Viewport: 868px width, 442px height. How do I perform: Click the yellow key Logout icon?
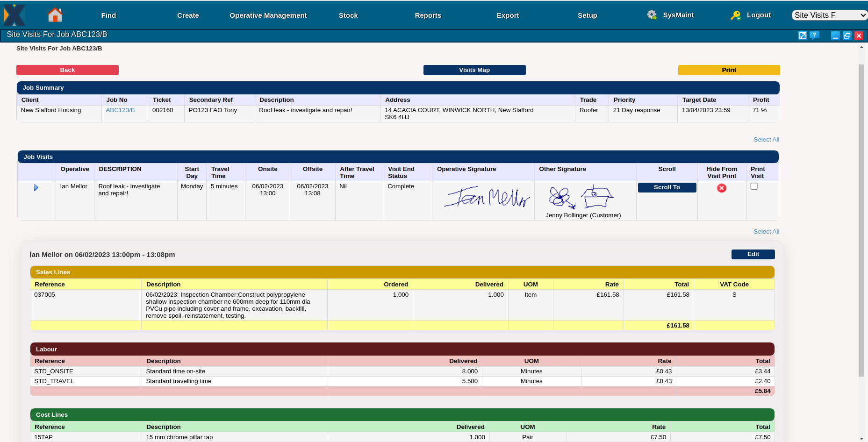pos(735,15)
